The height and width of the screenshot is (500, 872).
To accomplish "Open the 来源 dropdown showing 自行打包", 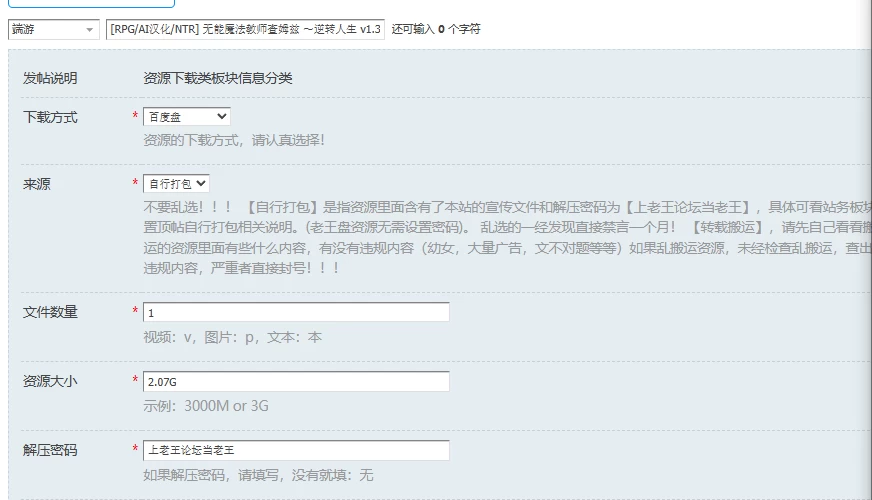I will (176, 184).
